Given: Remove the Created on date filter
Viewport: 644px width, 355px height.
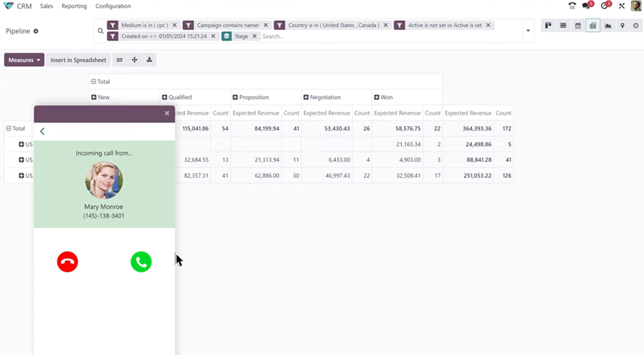Looking at the screenshot, I should click(x=213, y=36).
